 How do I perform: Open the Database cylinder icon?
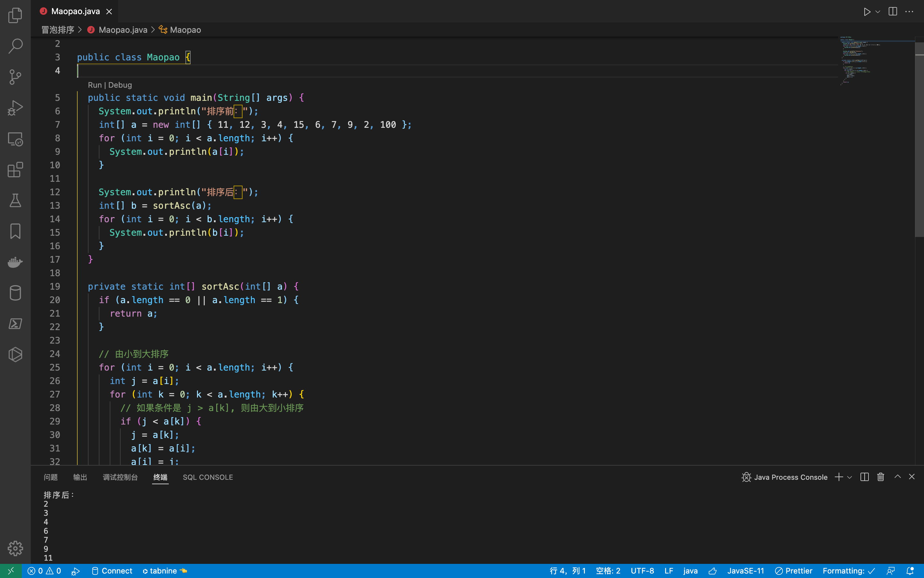(x=15, y=293)
